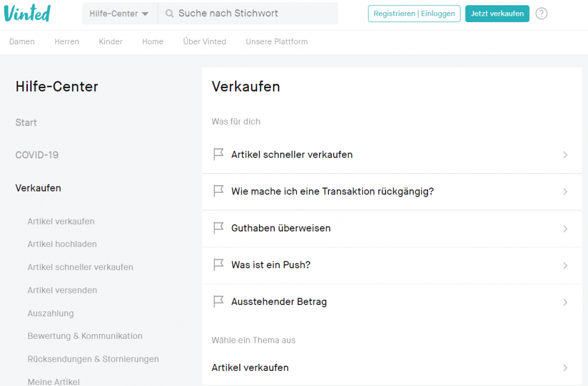Screen dimensions: 588x386
Task: Open the Hilfe-Center dropdown
Action: click(119, 13)
